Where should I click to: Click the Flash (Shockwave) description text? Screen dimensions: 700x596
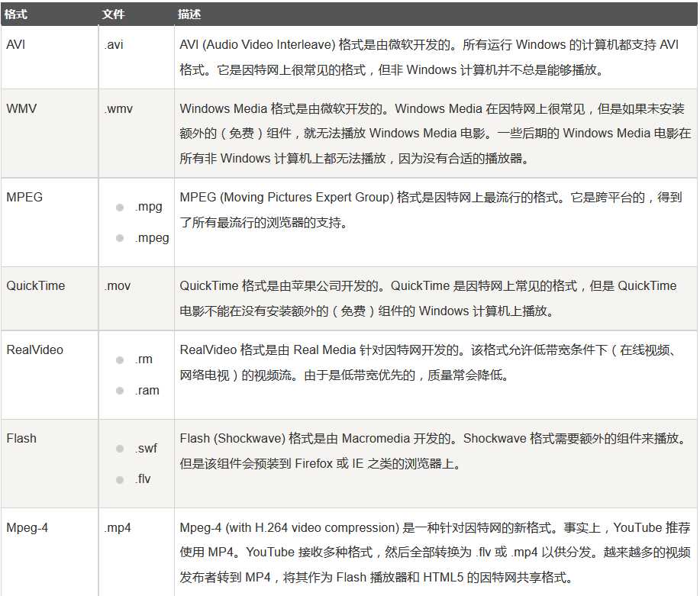click(433, 451)
